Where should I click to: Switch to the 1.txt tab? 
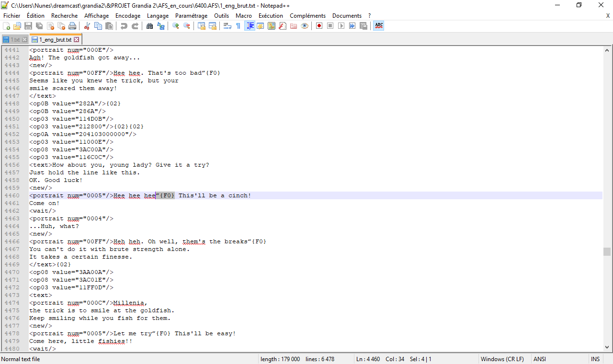[x=15, y=40]
